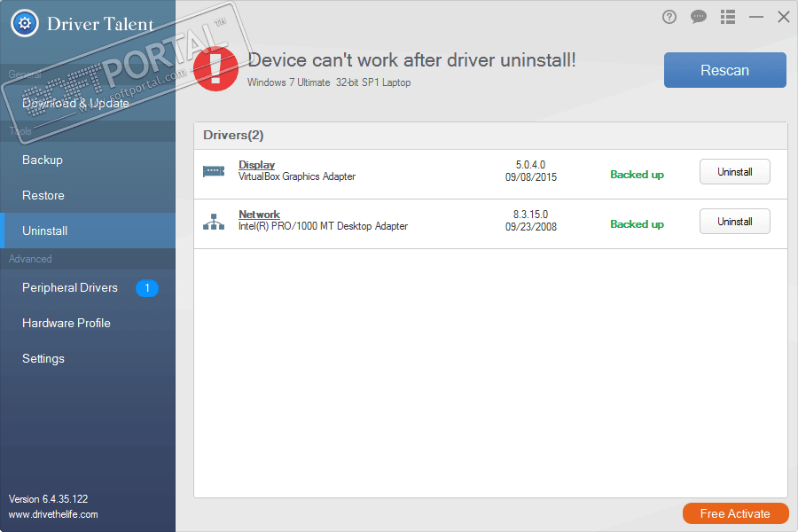
Task: Open the Network driver link
Action: 259,215
